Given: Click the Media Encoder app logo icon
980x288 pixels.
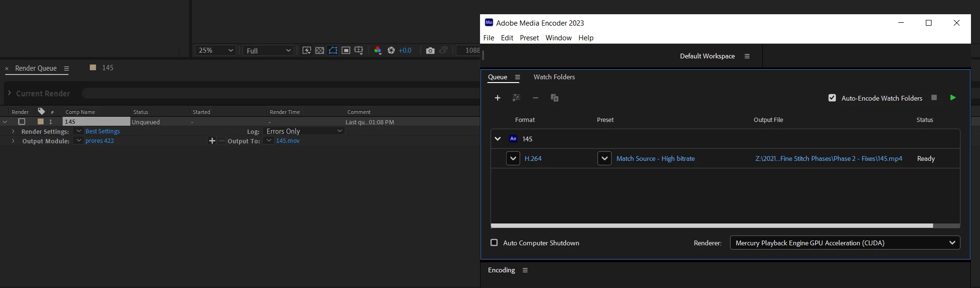Looking at the screenshot, I should point(489,22).
